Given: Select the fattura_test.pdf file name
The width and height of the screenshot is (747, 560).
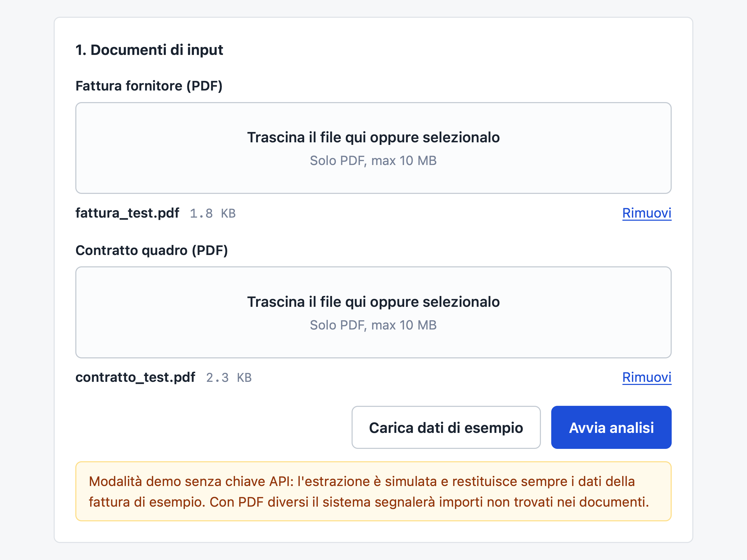Looking at the screenshot, I should (x=127, y=213).
